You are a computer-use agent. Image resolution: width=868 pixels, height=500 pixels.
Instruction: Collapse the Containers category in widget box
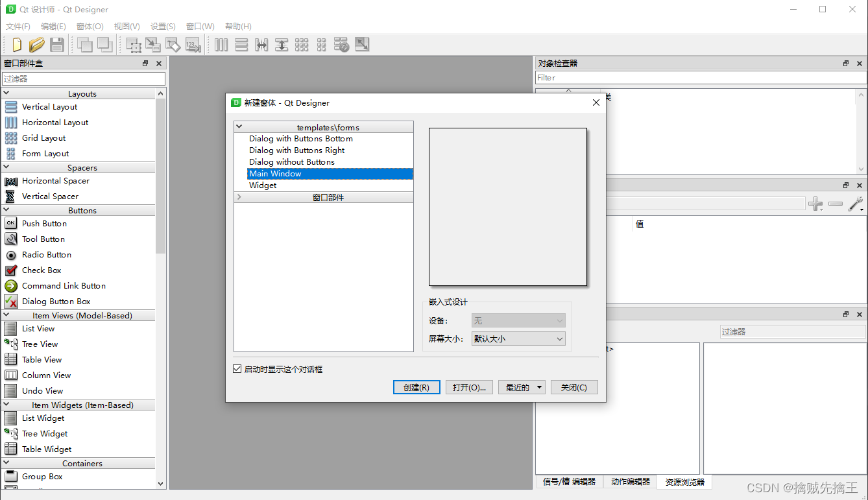[6, 463]
